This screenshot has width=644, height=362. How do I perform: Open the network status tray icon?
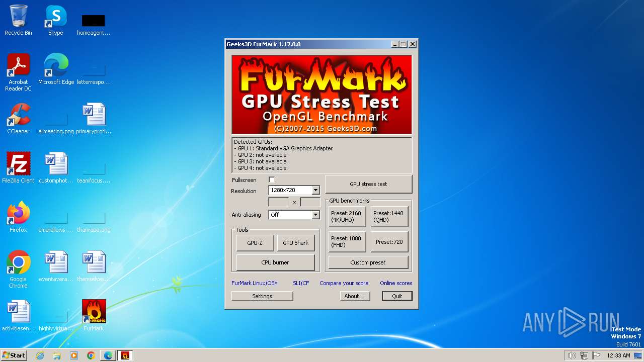pos(584,355)
